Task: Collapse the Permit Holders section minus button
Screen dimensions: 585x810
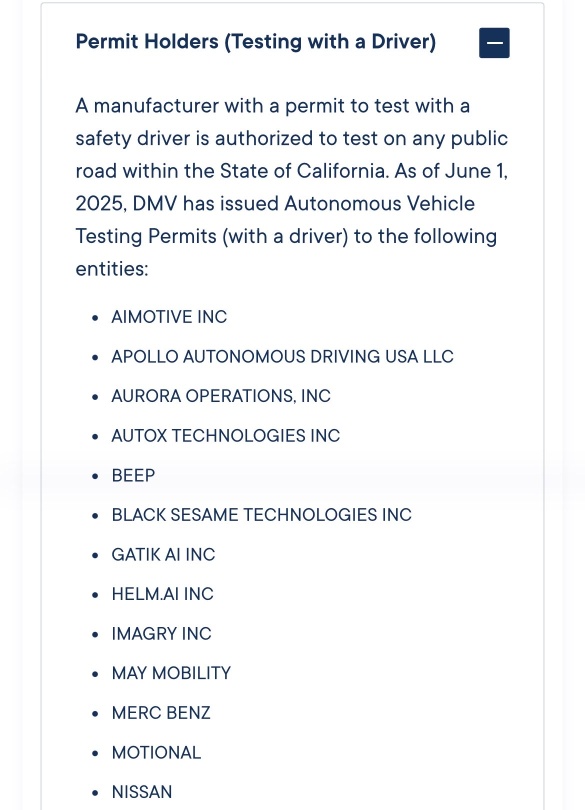Action: [x=494, y=43]
